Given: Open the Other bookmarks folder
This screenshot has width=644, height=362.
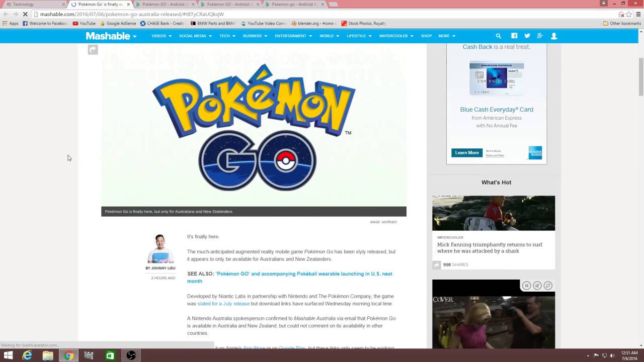Looking at the screenshot, I should (x=622, y=24).
